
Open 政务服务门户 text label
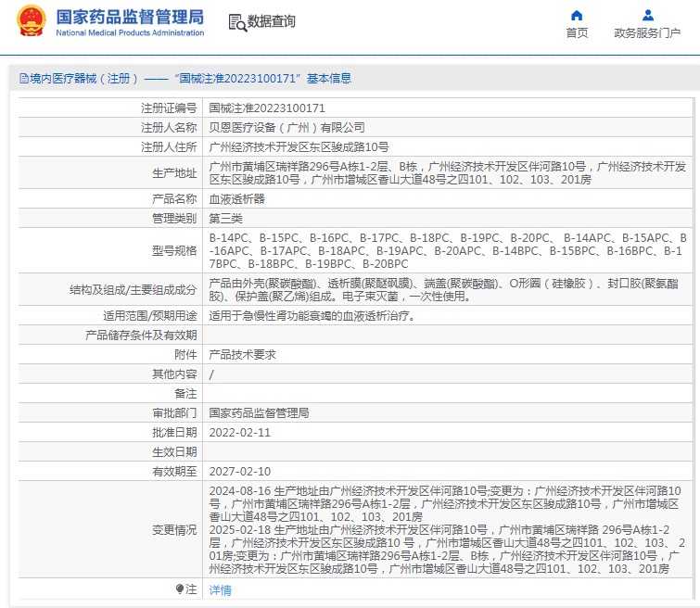click(647, 33)
